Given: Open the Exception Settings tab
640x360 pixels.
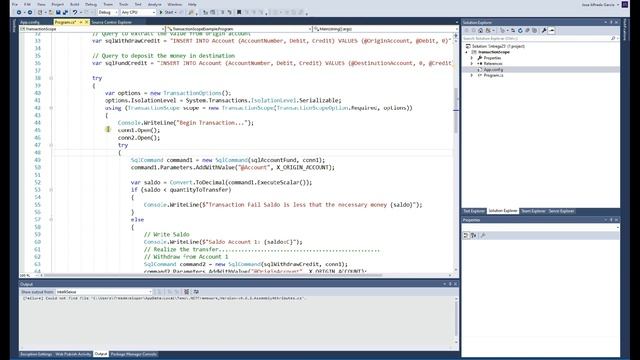Looking at the screenshot, I should (x=36, y=354).
